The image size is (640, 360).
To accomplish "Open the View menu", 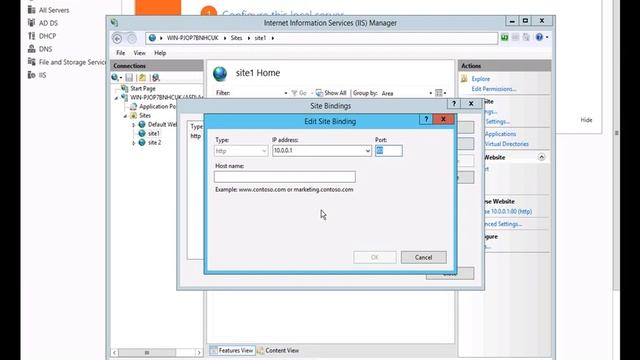I will pos(140,53).
